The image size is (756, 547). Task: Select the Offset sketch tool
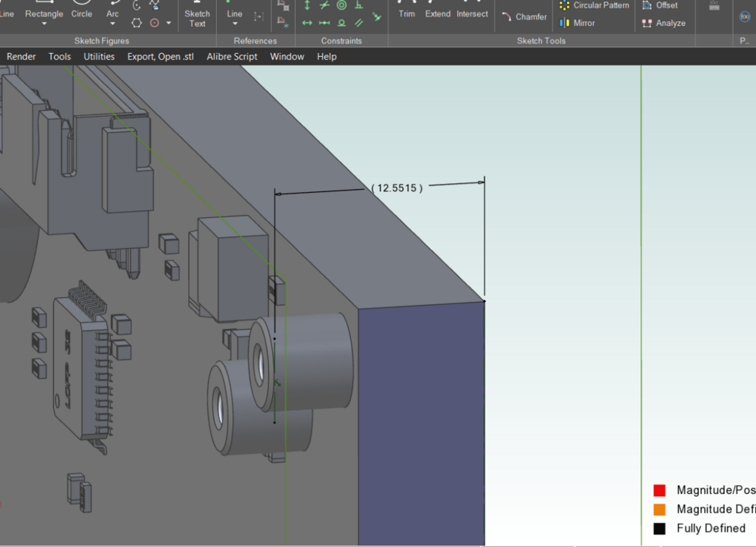pyautogui.click(x=660, y=5)
